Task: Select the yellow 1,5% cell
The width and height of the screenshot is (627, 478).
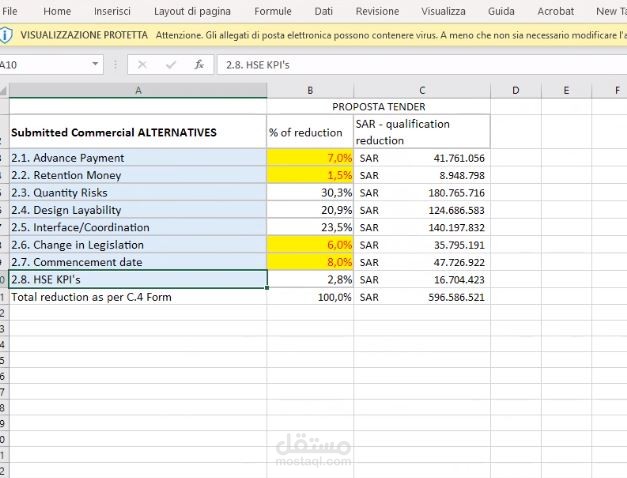Action: 310,175
